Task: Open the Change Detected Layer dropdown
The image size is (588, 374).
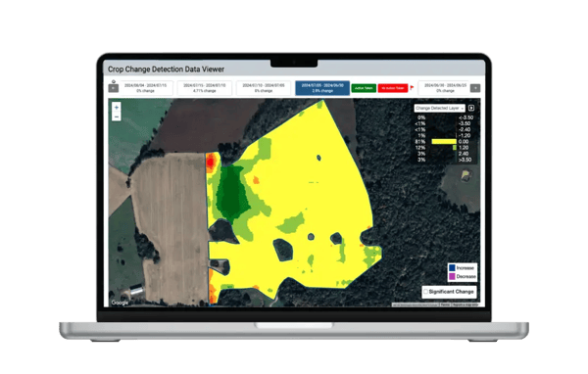Action: [x=439, y=108]
